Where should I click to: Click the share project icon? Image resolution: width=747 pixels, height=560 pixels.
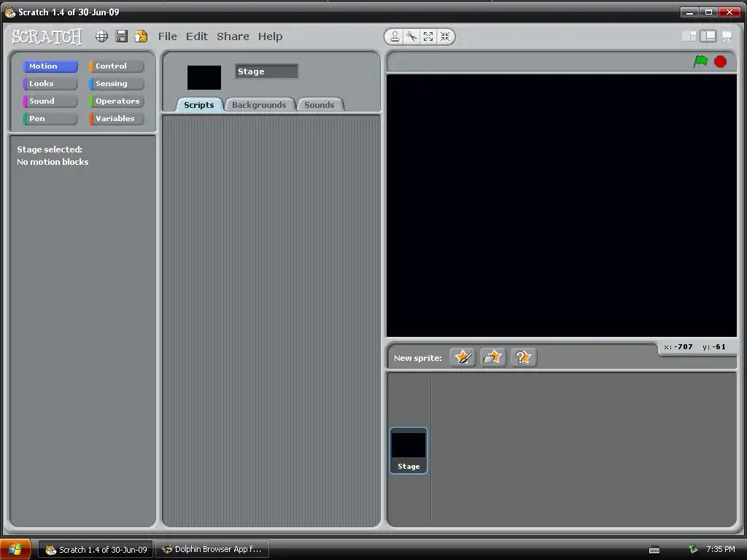tap(141, 36)
